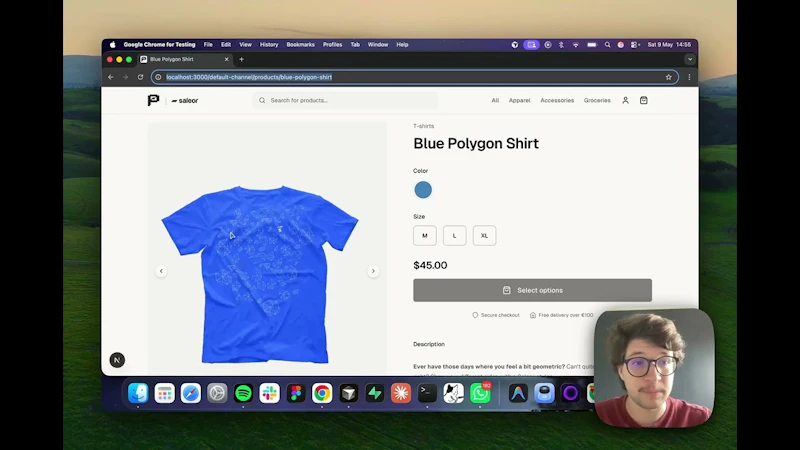
Task: Go forward in browser history
Action: coord(126,77)
